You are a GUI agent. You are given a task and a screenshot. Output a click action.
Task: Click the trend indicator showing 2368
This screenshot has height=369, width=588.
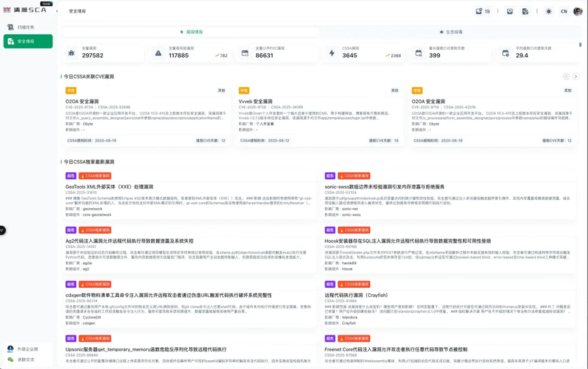(393, 56)
